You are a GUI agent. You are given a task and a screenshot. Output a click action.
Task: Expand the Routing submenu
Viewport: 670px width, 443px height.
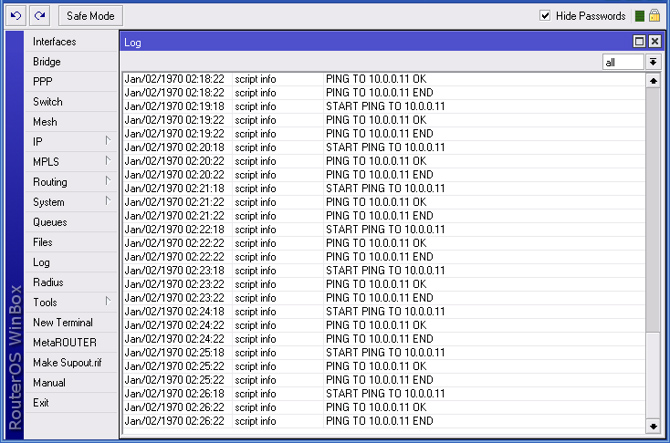click(70, 182)
